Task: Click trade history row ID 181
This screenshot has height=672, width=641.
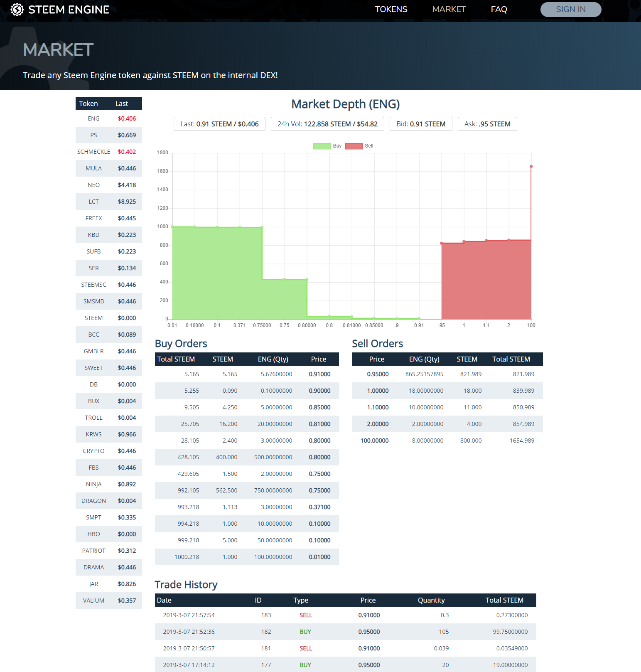Action: [x=346, y=648]
